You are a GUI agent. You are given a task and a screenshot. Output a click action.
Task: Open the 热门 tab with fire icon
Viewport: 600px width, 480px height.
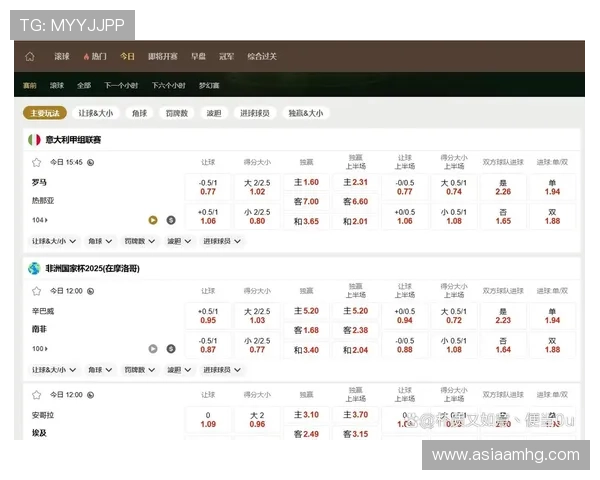95,57
